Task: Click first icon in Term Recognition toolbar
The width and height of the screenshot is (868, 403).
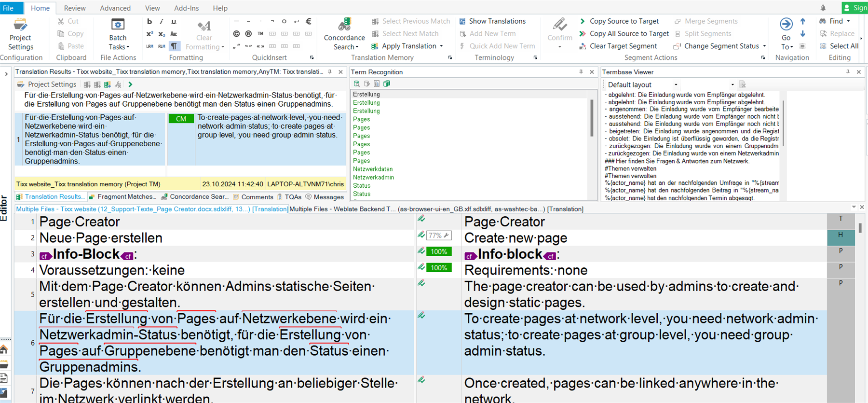Action: pos(356,83)
